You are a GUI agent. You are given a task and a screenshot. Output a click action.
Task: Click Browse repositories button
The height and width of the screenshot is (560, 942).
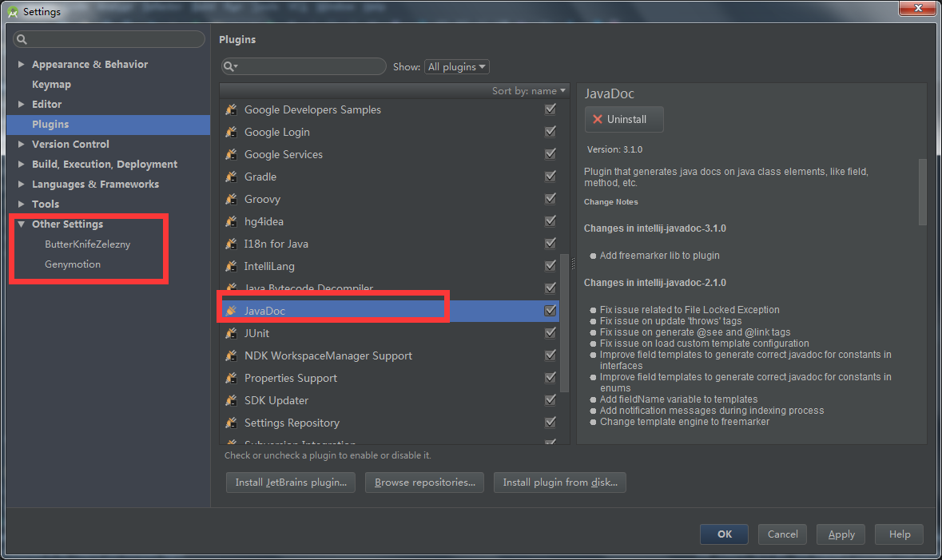coord(425,483)
